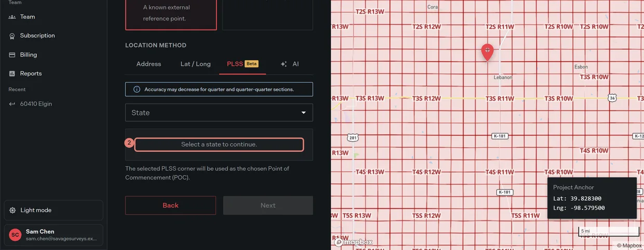Click the Light mode sun icon
Image resolution: width=644 pixels, height=250 pixels.
(x=12, y=210)
